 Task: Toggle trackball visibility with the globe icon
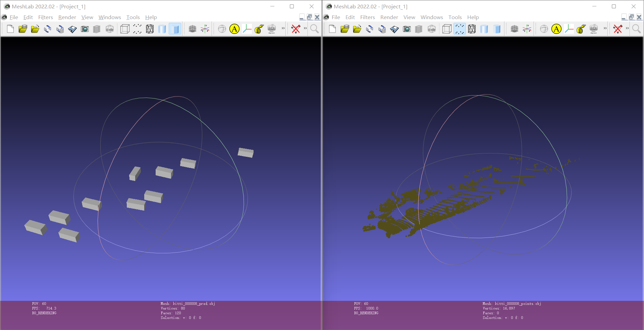pos(222,29)
